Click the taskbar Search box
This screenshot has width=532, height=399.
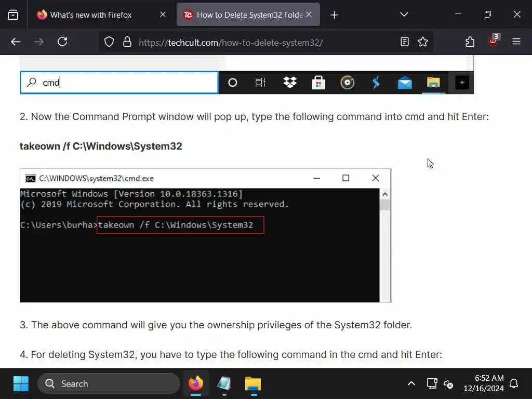click(x=109, y=384)
